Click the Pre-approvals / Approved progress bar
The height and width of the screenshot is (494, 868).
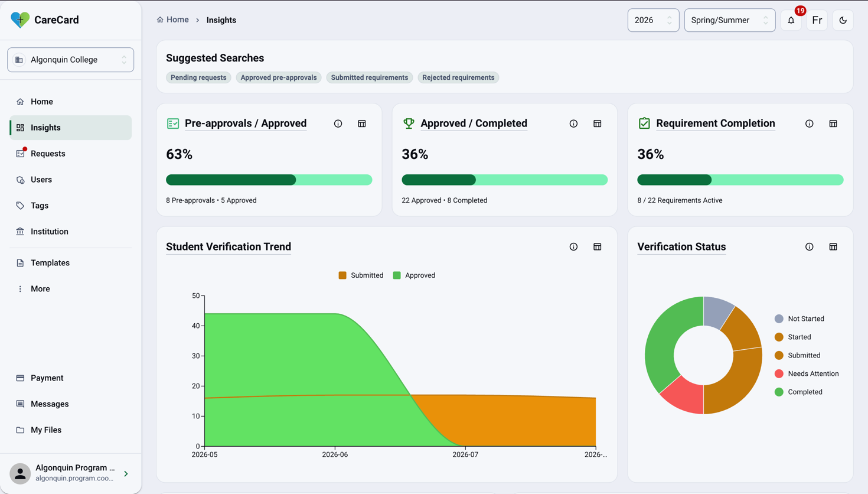pos(269,180)
